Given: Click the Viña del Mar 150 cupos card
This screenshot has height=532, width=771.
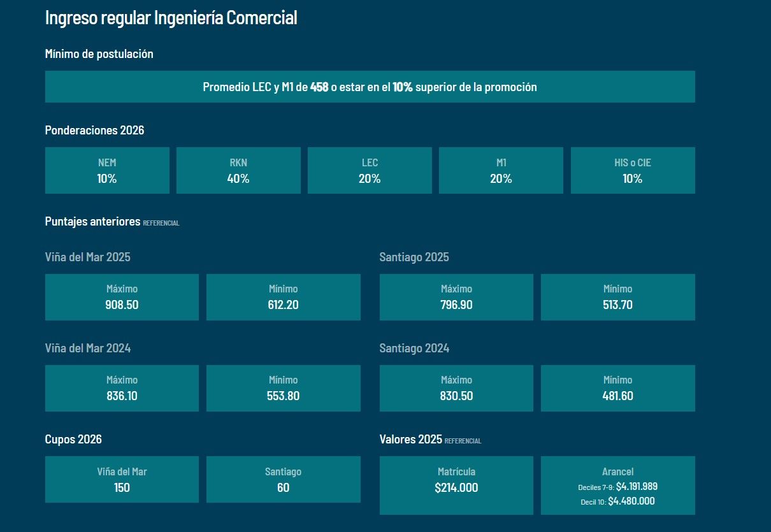Looking at the screenshot, I should [122, 479].
